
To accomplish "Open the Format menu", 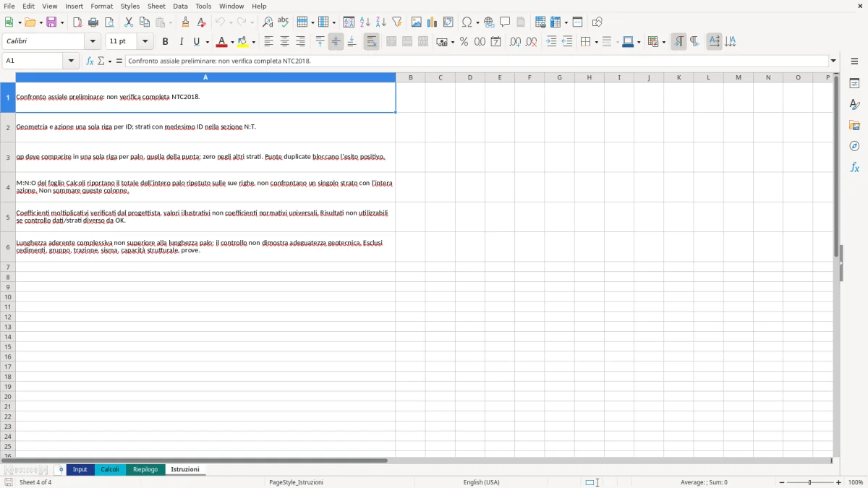I will click(101, 6).
